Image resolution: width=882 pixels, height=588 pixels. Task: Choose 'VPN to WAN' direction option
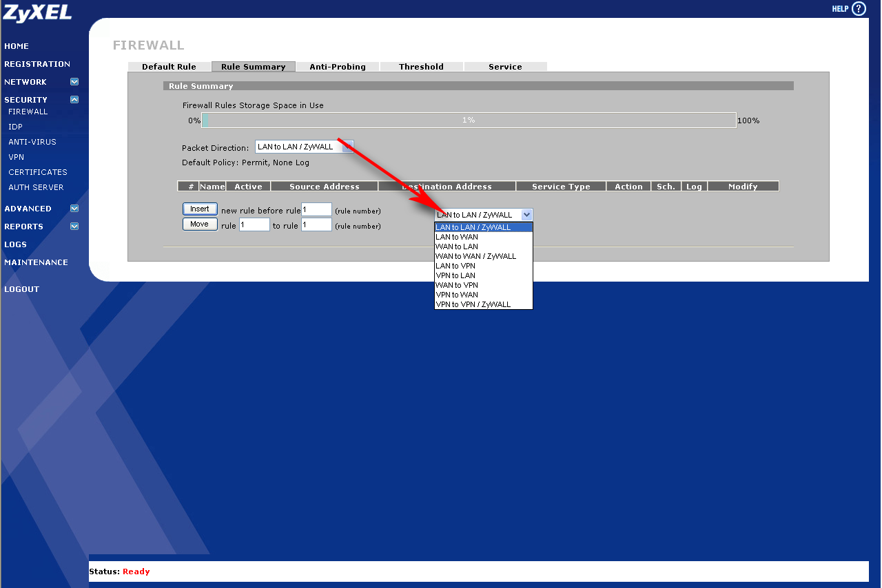pyautogui.click(x=483, y=295)
